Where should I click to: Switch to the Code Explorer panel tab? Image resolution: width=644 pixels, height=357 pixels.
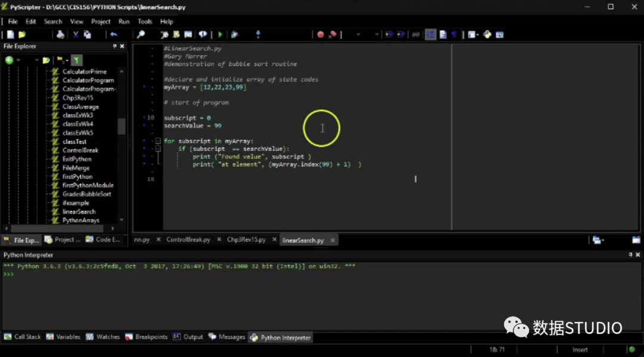tap(103, 239)
